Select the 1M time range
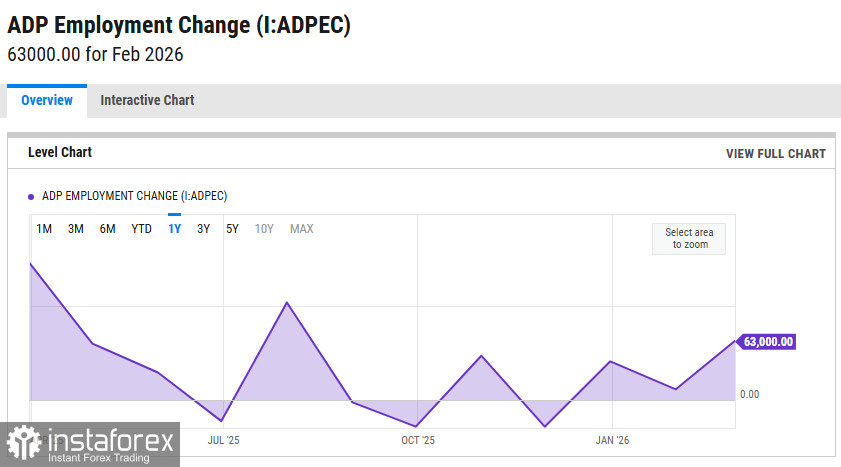This screenshot has height=467, width=841. [44, 229]
